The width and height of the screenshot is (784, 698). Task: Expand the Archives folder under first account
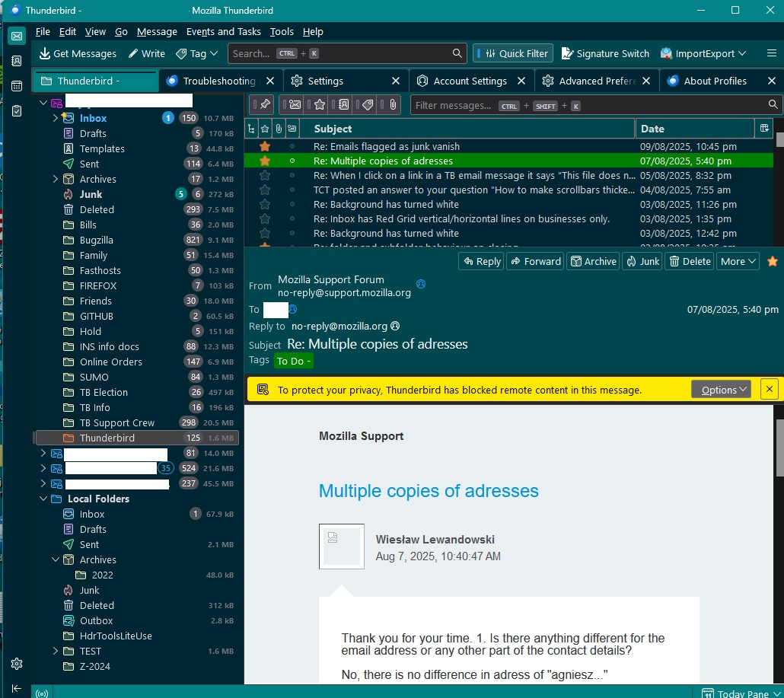(x=55, y=179)
